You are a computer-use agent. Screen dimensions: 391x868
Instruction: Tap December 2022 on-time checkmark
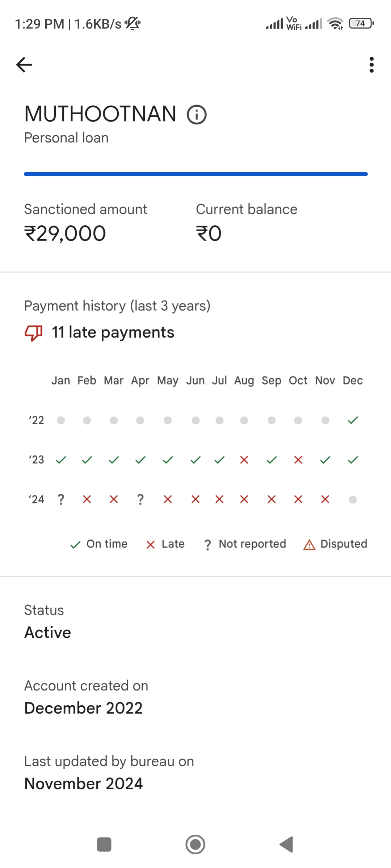coord(353,420)
